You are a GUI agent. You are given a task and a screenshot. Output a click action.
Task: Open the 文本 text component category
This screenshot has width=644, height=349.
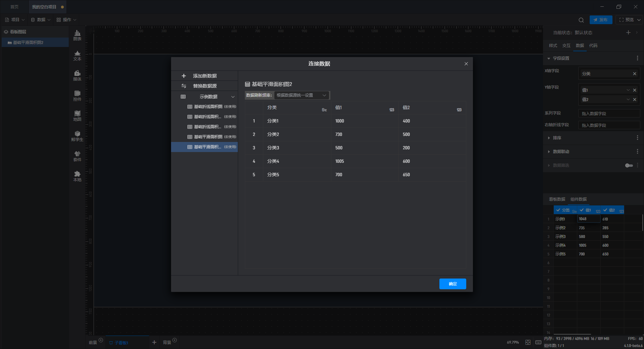[x=77, y=55]
